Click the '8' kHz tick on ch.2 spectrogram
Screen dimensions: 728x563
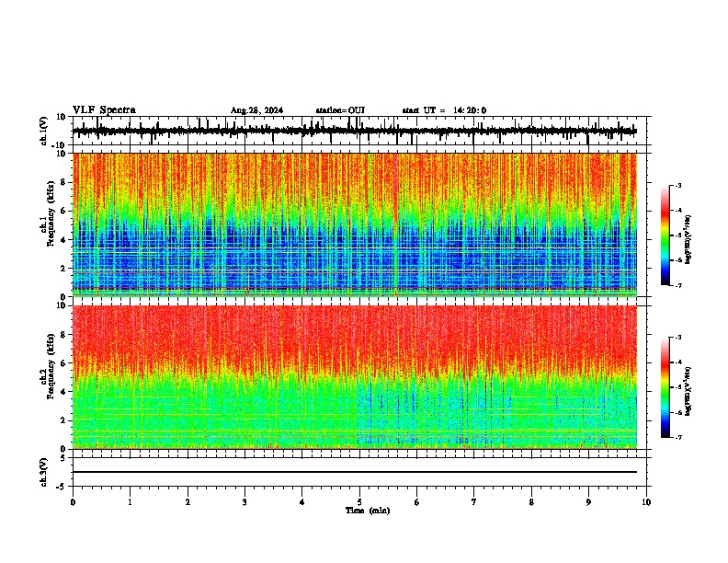[64, 335]
